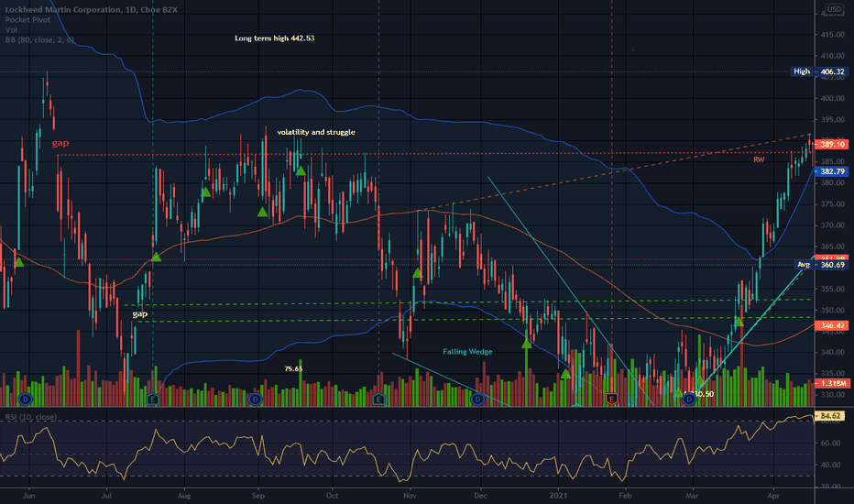The width and height of the screenshot is (854, 504).
Task: Click the 75.65 volume annotation
Action: (x=293, y=369)
